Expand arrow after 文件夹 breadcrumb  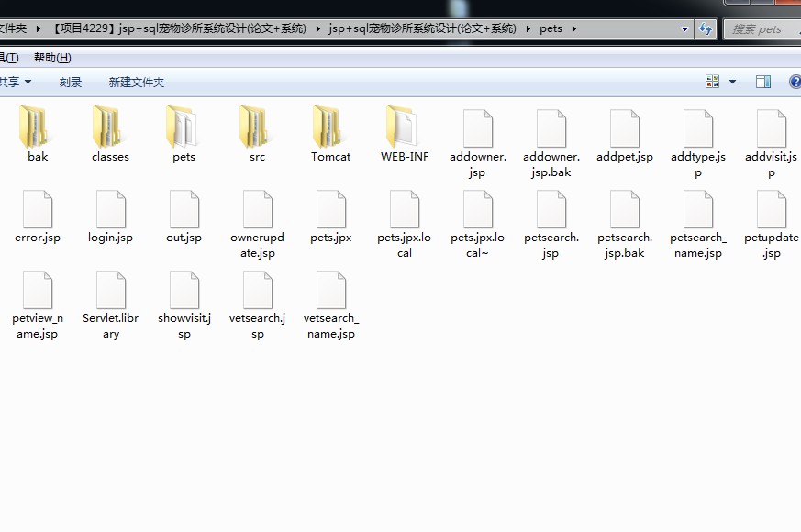point(39,28)
